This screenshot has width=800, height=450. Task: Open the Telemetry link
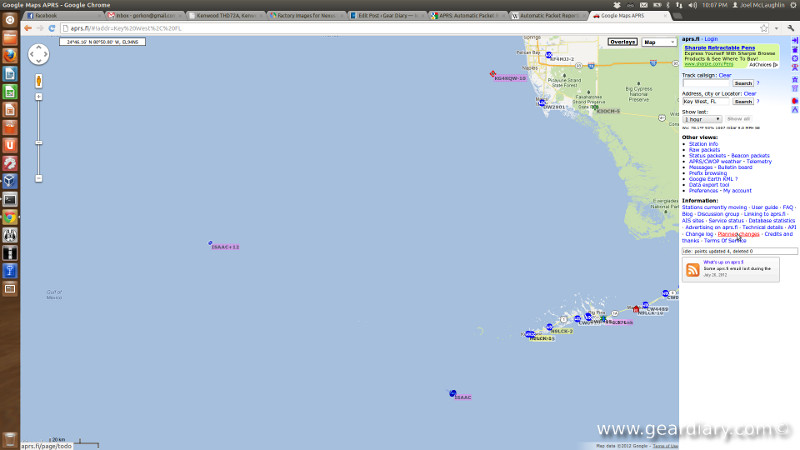[759, 161]
